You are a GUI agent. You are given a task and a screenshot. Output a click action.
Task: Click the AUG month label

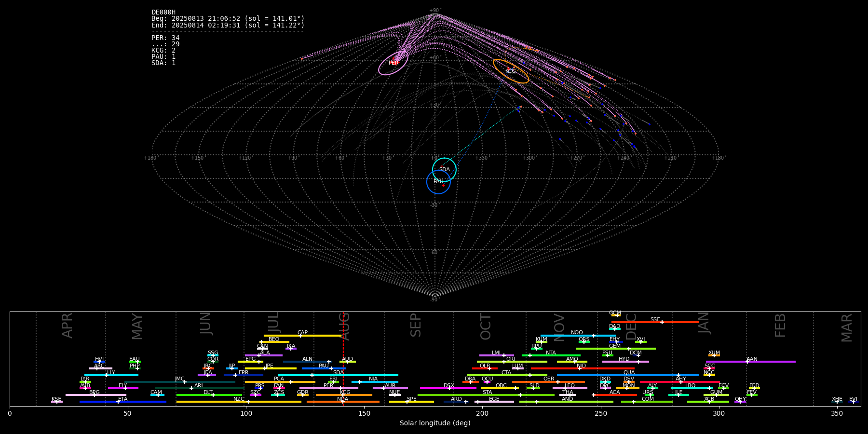(344, 326)
